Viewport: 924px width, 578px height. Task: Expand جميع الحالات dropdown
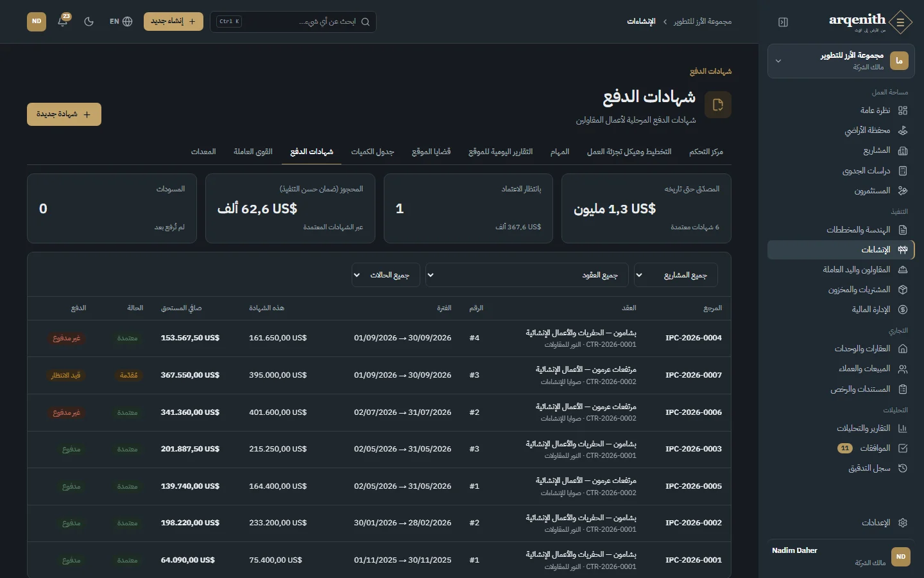pos(386,275)
